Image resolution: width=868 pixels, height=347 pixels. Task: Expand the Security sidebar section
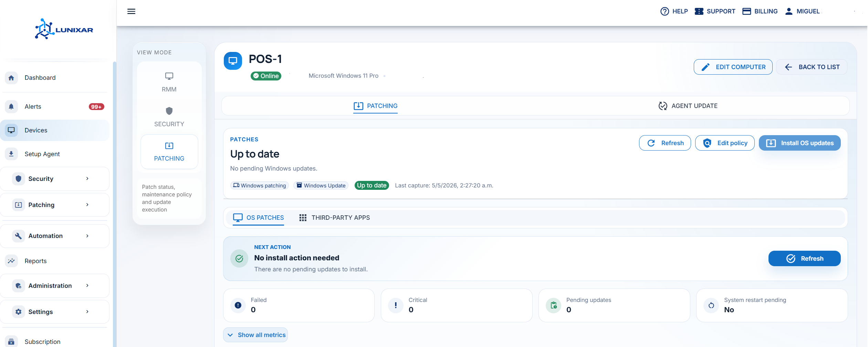click(x=55, y=178)
